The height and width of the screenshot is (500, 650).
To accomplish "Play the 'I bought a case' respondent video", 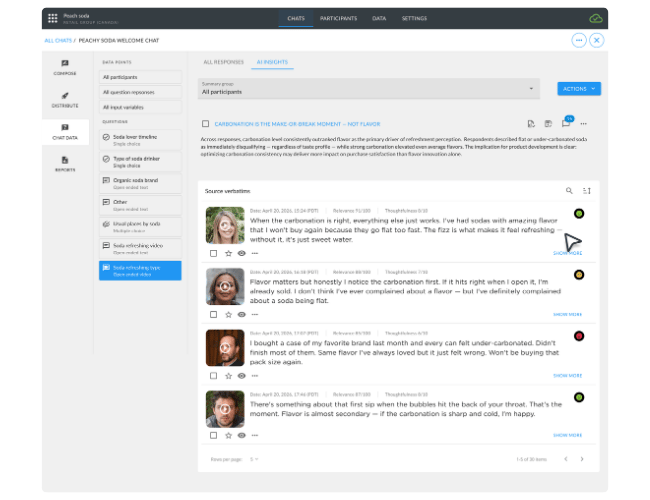I will pyautogui.click(x=225, y=348).
